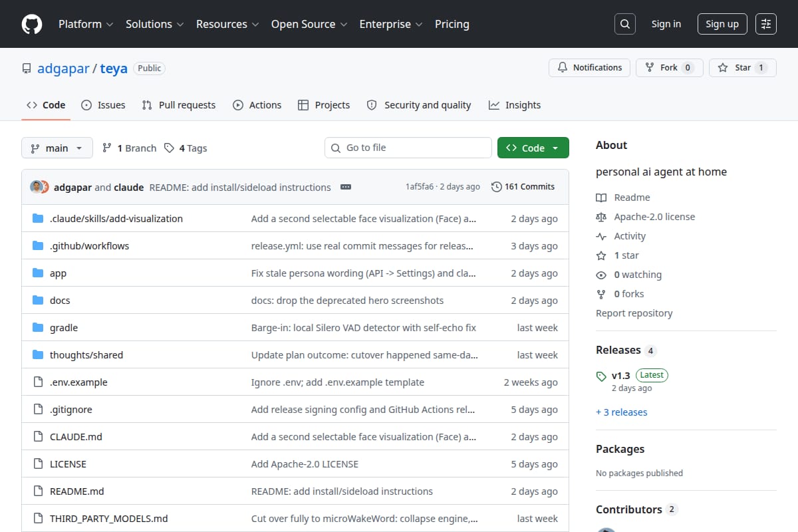
Task: Open 'Ignore .env; add .env.example template' commit
Action: 338,382
